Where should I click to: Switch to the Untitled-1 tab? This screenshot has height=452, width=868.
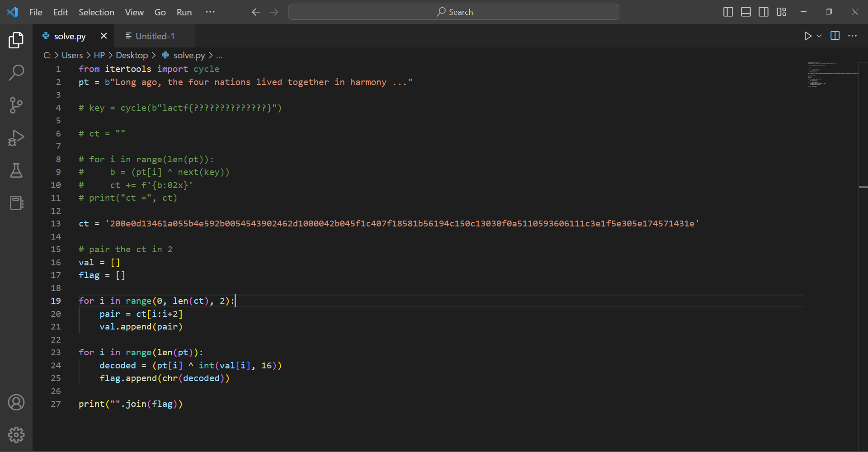[x=155, y=36]
